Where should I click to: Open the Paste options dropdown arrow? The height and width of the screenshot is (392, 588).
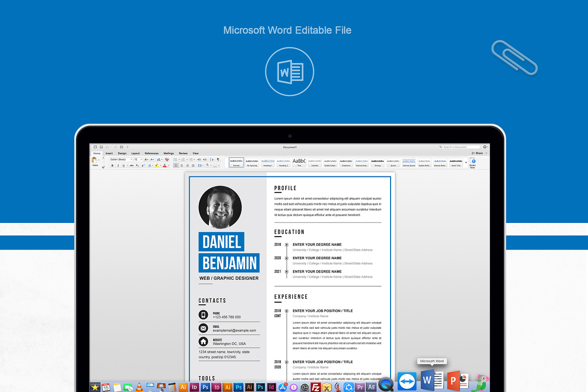pyautogui.click(x=99, y=160)
